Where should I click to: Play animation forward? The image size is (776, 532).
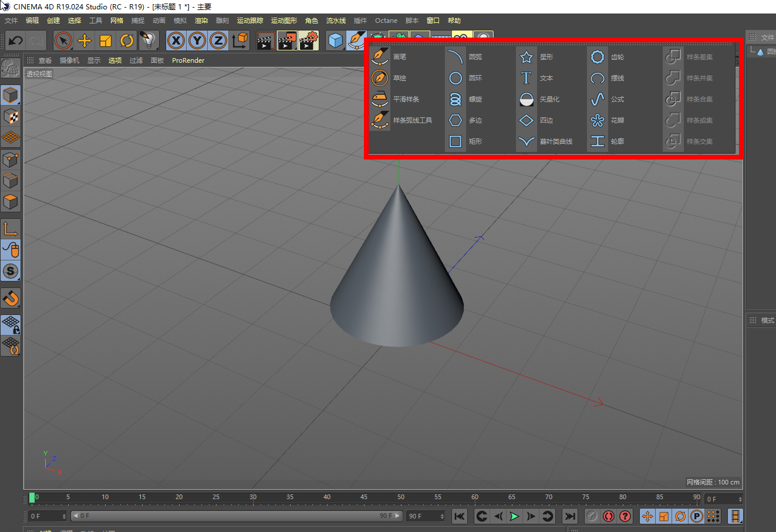point(514,516)
